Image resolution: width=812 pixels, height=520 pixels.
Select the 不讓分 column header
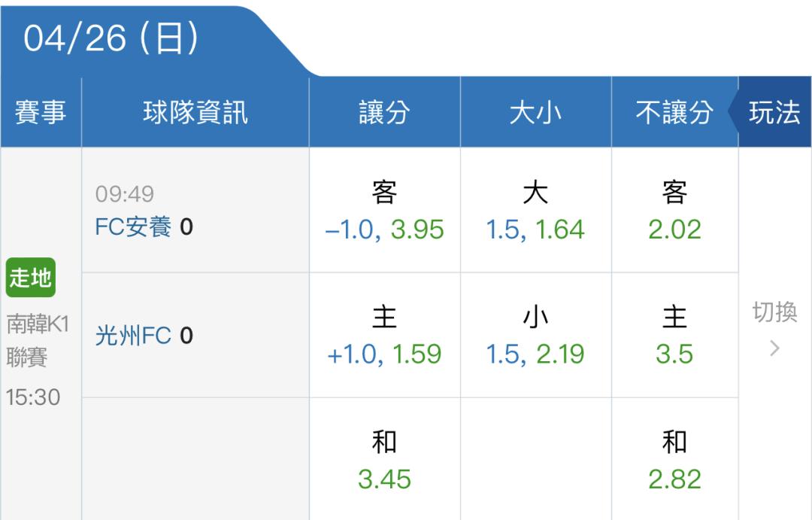pyautogui.click(x=674, y=113)
